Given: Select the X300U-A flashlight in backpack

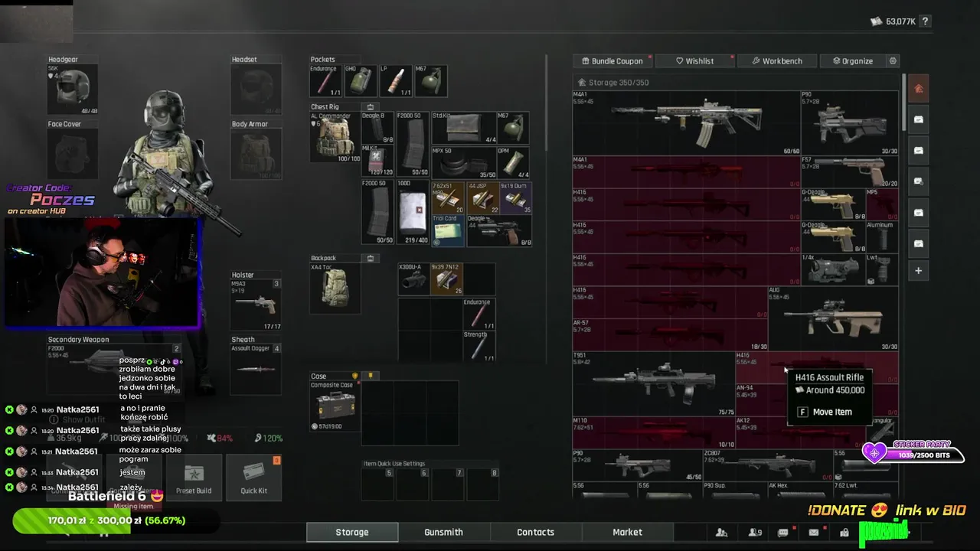Looking at the screenshot, I should (x=413, y=279).
